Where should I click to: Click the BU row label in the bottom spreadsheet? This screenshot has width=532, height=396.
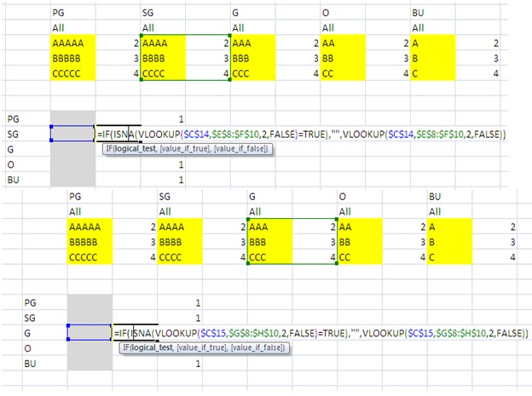(30, 364)
